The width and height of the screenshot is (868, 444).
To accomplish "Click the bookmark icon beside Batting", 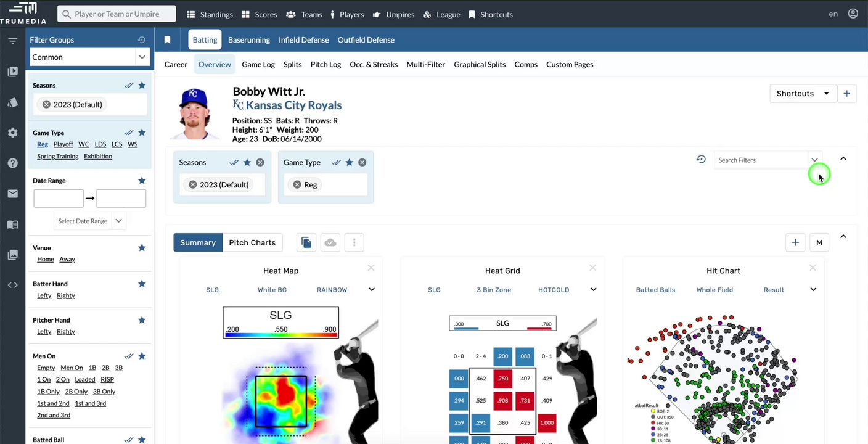I will point(167,39).
